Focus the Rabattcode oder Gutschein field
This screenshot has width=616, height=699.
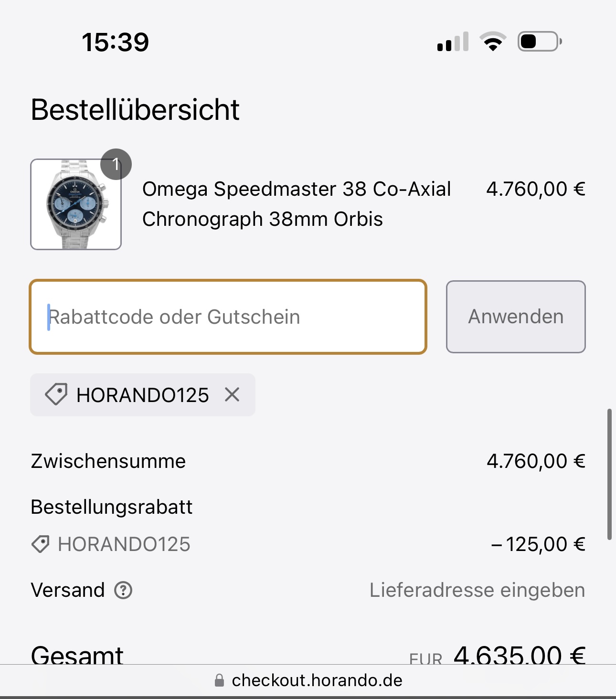[228, 317]
